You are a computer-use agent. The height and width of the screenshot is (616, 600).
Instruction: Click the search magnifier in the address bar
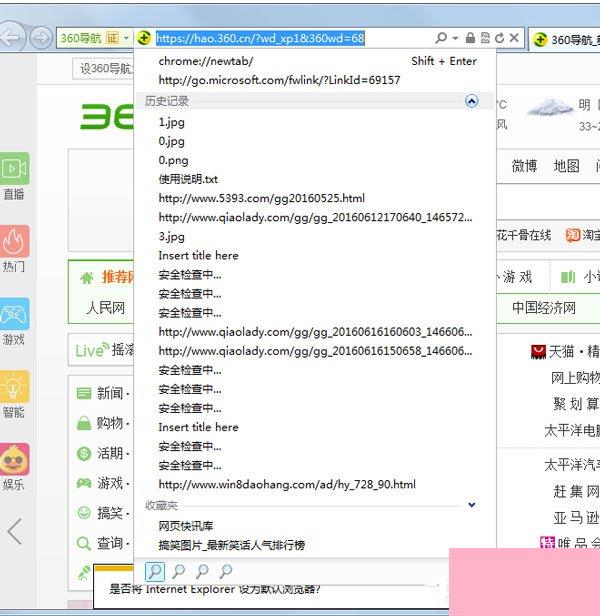pyautogui.click(x=441, y=38)
